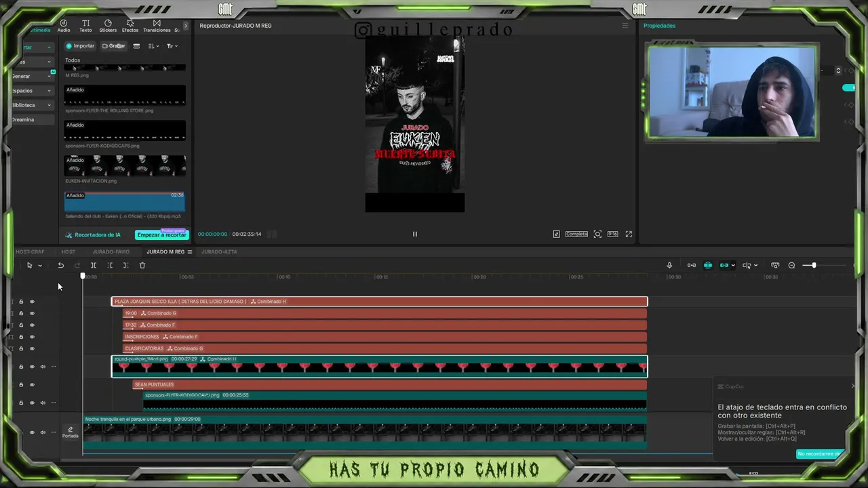
Task: Open the Stickers tab
Action: [108, 26]
